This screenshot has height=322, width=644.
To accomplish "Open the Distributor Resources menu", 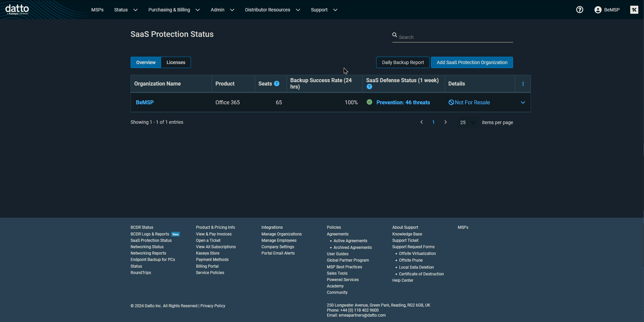I will [x=272, y=10].
